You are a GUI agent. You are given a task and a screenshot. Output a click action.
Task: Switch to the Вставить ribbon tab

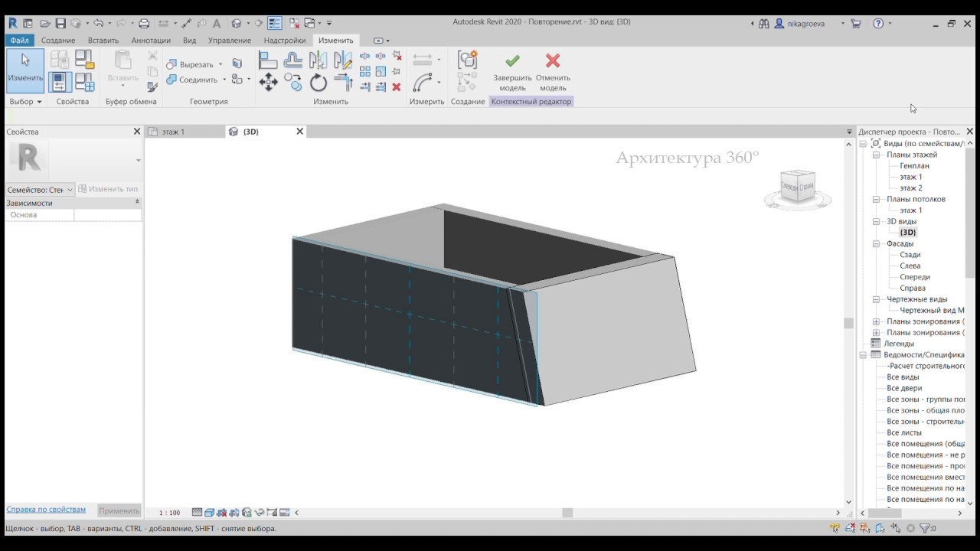pos(103,40)
